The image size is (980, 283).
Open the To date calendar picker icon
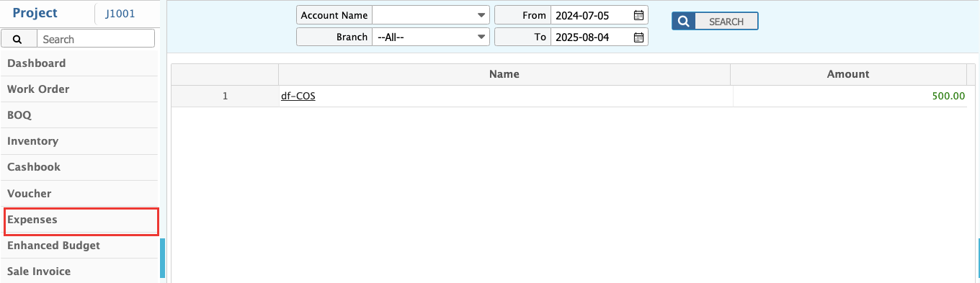[638, 37]
